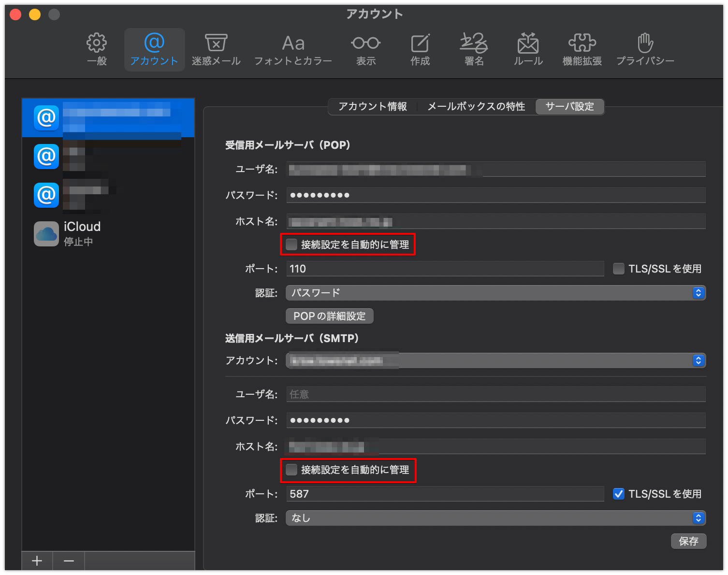The height and width of the screenshot is (575, 728).
Task: Uncheck TLS/SSL for SMTP port 587
Action: pos(619,494)
